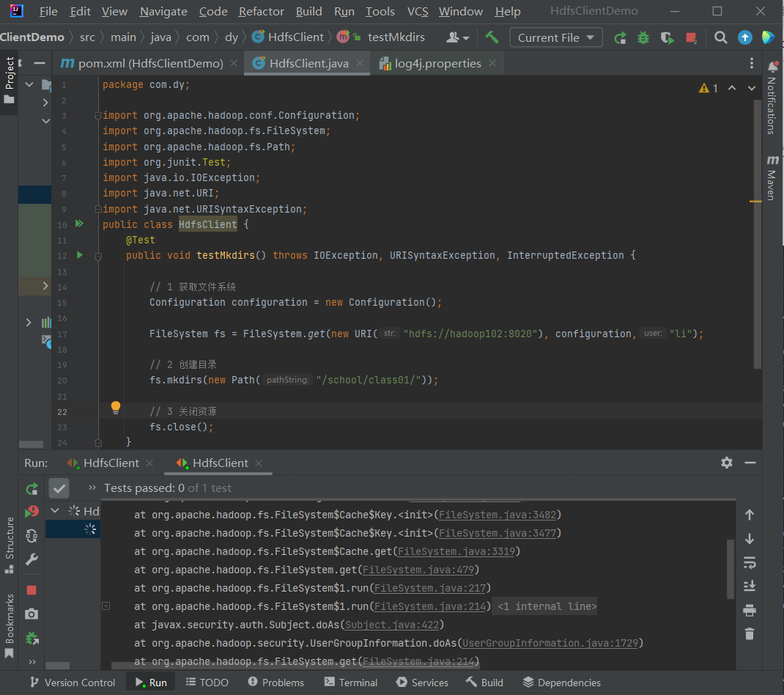Open Search Everywhere magnifier icon
The width and height of the screenshot is (784, 695).
coord(721,37)
